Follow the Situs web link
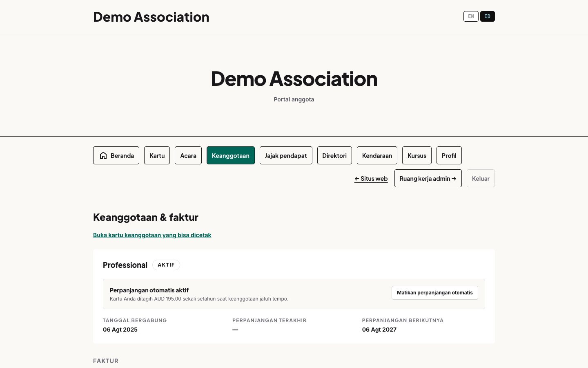 371,179
